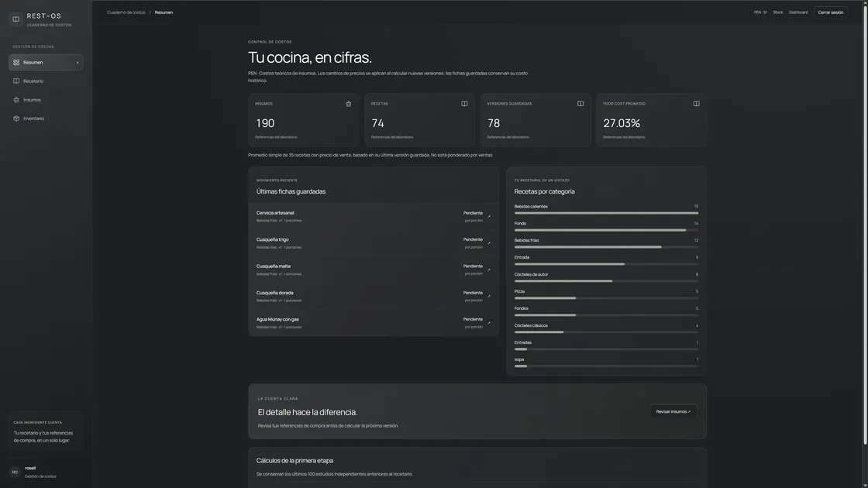Click the book icon on Food Cost Promedio card
Image resolution: width=868 pixels, height=488 pixels.
[697, 104]
